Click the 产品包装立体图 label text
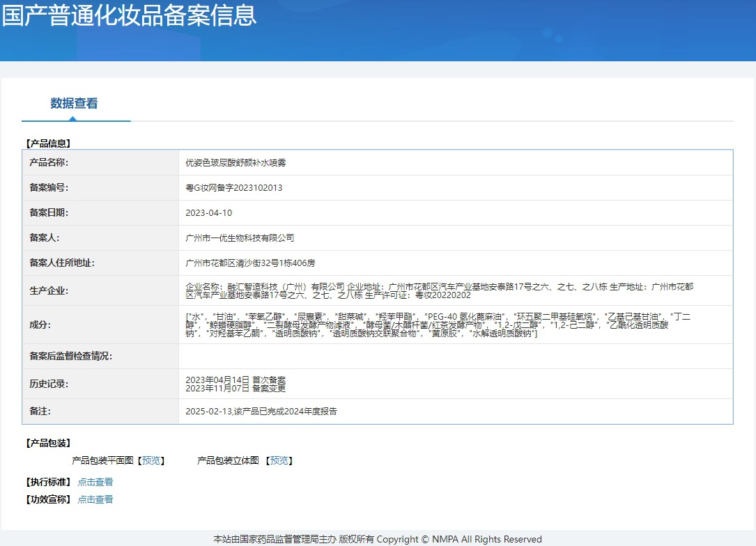This screenshot has height=546, width=756. pyautogui.click(x=228, y=461)
